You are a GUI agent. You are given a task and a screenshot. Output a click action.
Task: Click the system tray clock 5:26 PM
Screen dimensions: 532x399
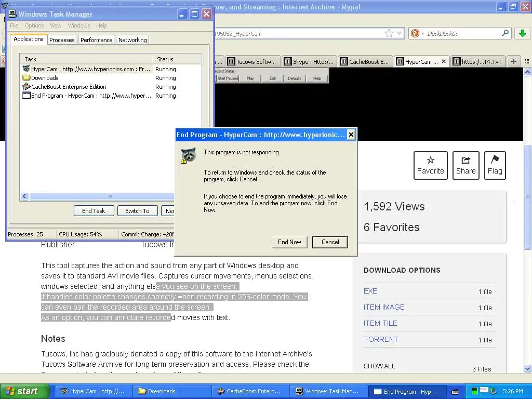(512, 391)
